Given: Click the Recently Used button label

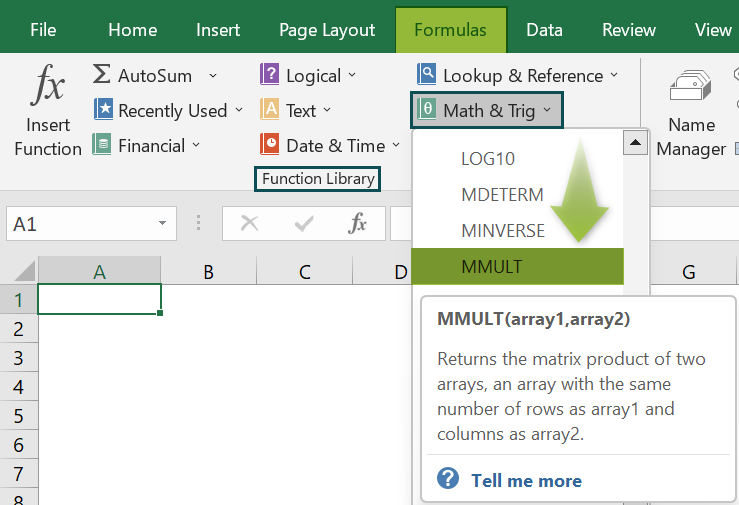Looking at the screenshot, I should (172, 111).
